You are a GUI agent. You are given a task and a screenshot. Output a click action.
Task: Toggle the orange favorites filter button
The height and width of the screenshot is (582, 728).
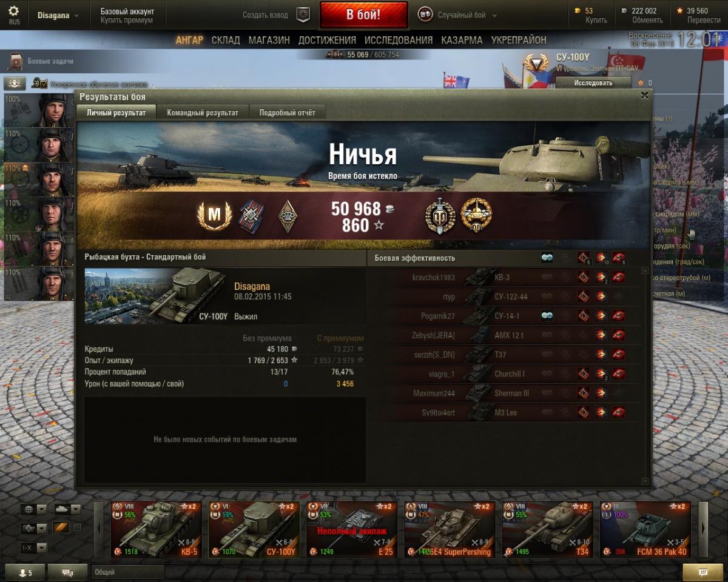[61, 527]
